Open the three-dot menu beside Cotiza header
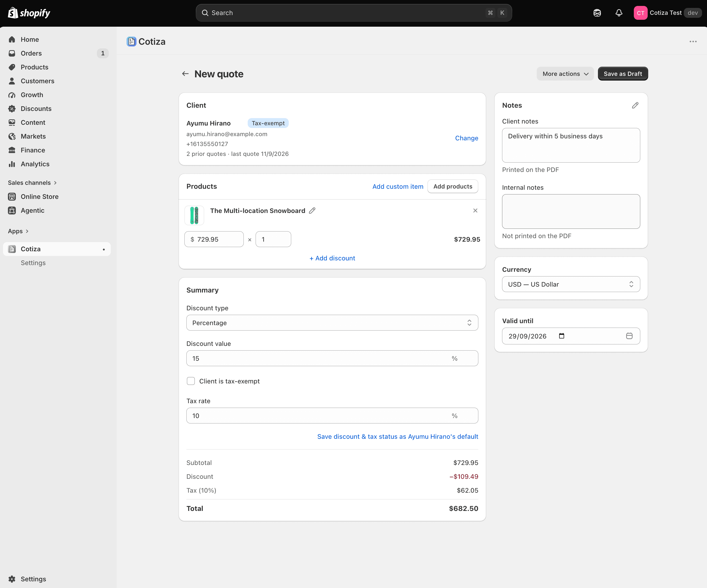 point(693,41)
